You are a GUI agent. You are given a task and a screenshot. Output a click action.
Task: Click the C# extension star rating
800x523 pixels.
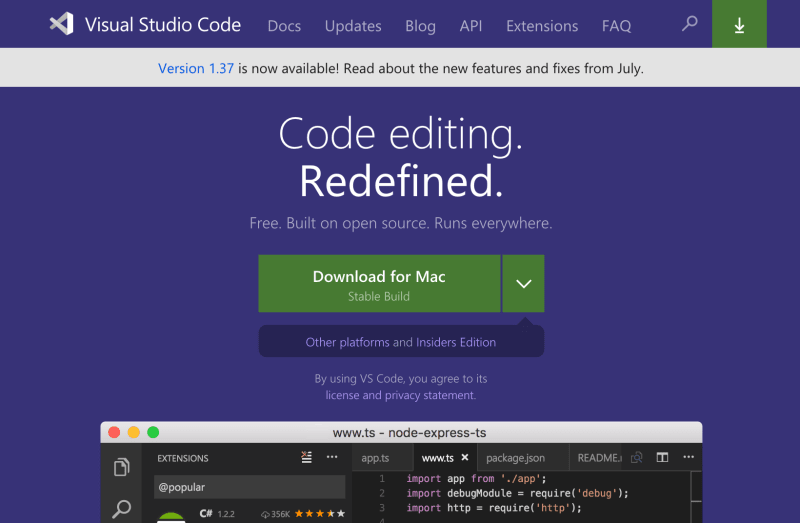click(320, 514)
